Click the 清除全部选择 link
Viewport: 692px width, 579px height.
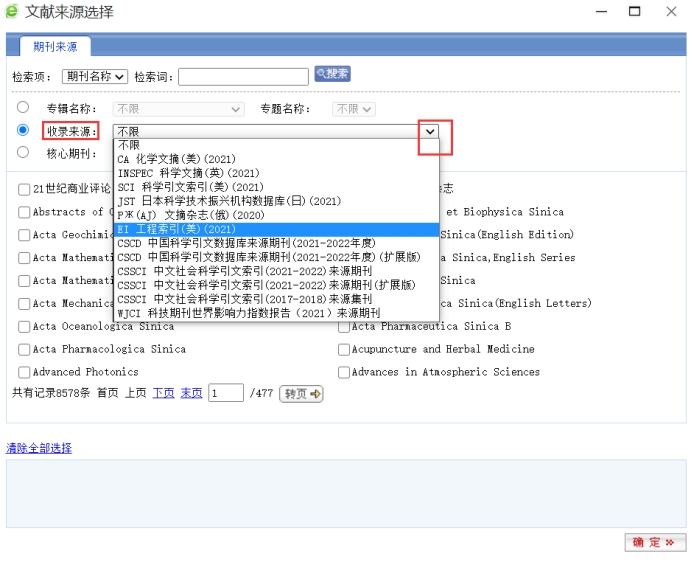(x=39, y=448)
